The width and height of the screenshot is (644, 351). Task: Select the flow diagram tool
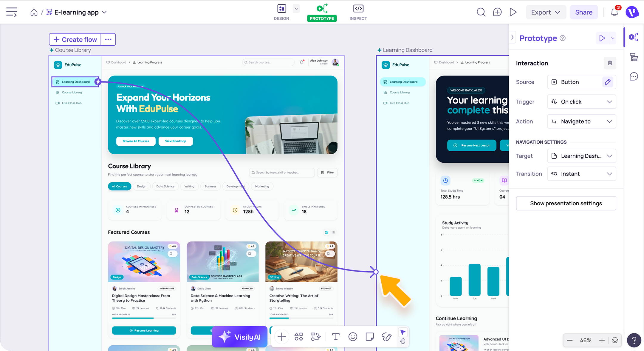[x=316, y=337]
